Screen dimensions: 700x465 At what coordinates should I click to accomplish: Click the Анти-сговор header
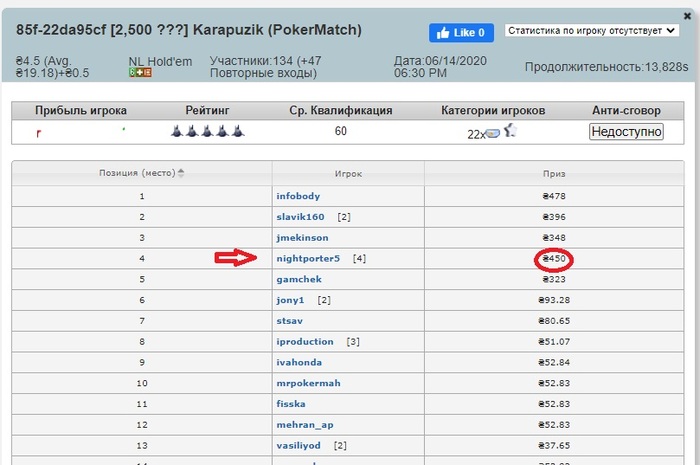pos(626,110)
